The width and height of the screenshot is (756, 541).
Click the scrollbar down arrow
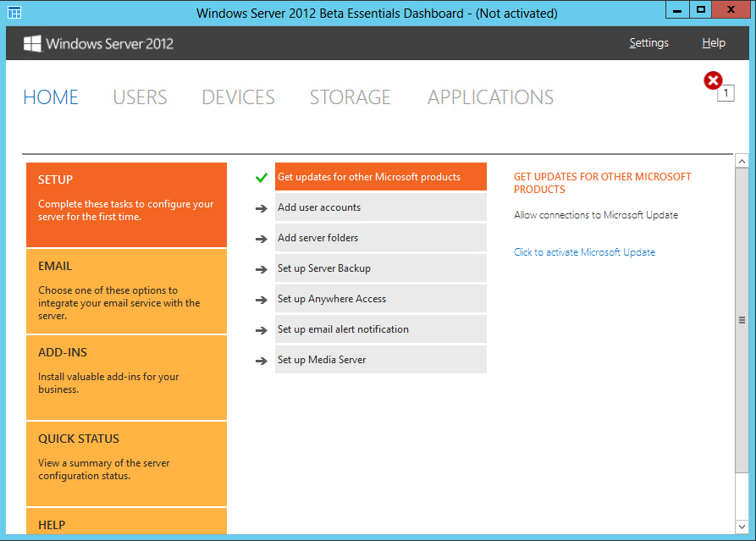[x=742, y=527]
